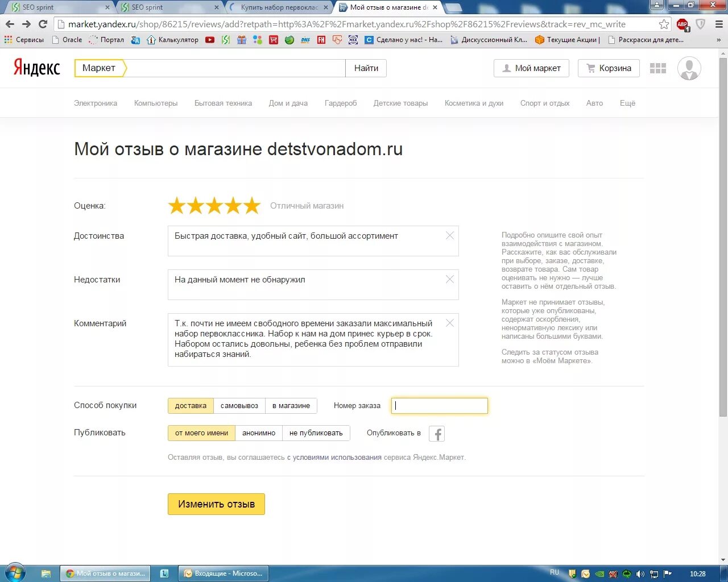The width and height of the screenshot is (728, 582).
Task: Open the YouTube bookmark icon
Action: click(210, 40)
